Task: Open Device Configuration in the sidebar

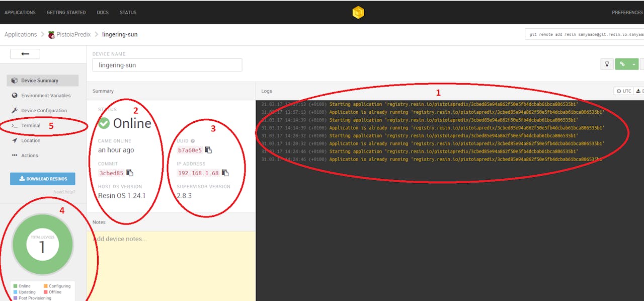Action: pos(43,111)
